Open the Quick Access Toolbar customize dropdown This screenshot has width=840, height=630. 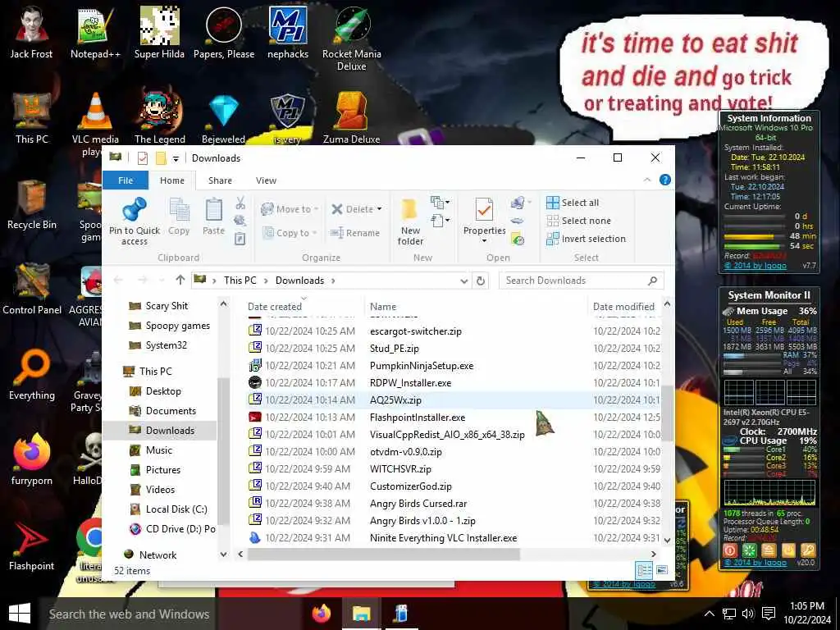click(176, 158)
